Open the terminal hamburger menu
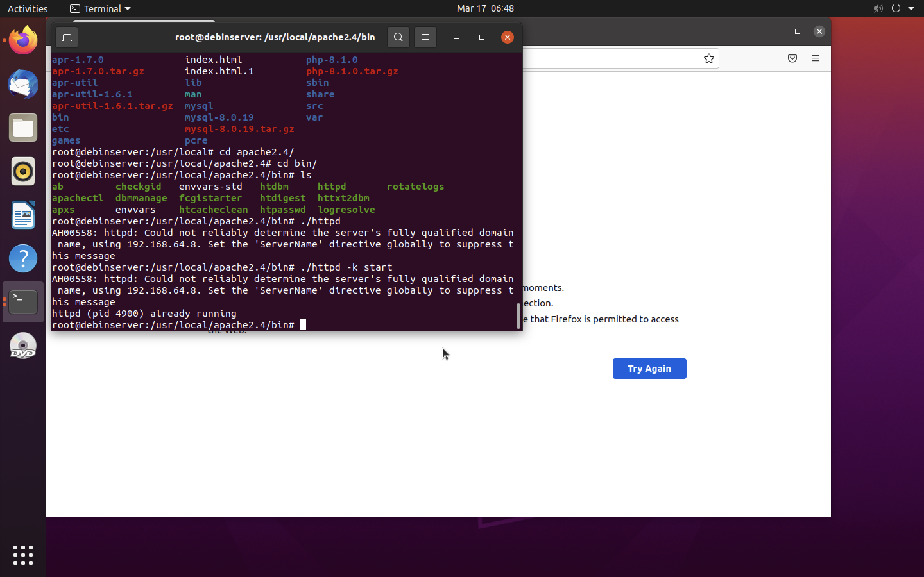Image resolution: width=924 pixels, height=577 pixels. click(x=425, y=38)
